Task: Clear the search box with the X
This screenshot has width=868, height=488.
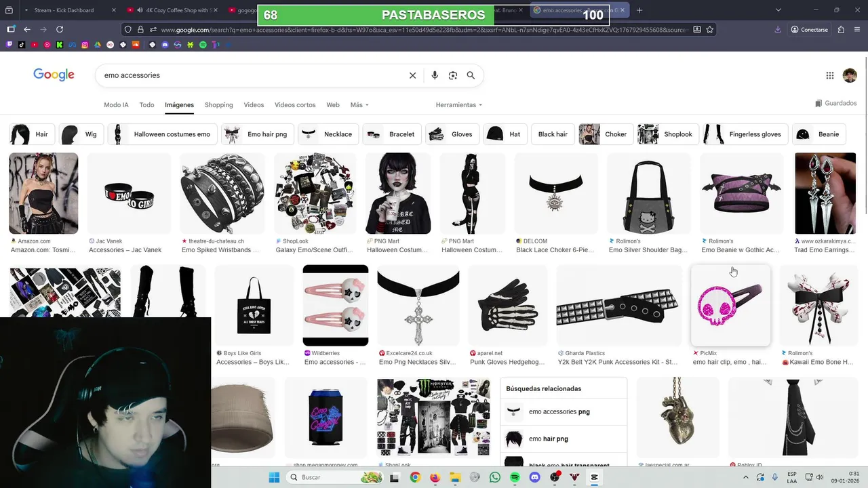Action: point(412,75)
